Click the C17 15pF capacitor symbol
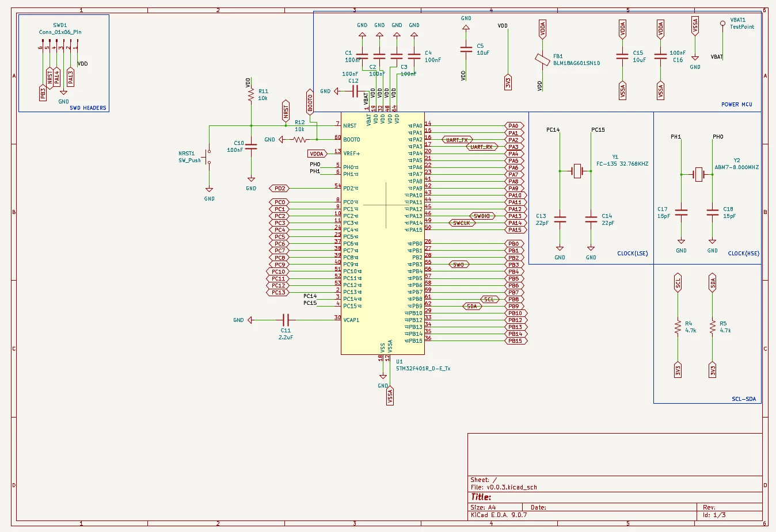 681,213
